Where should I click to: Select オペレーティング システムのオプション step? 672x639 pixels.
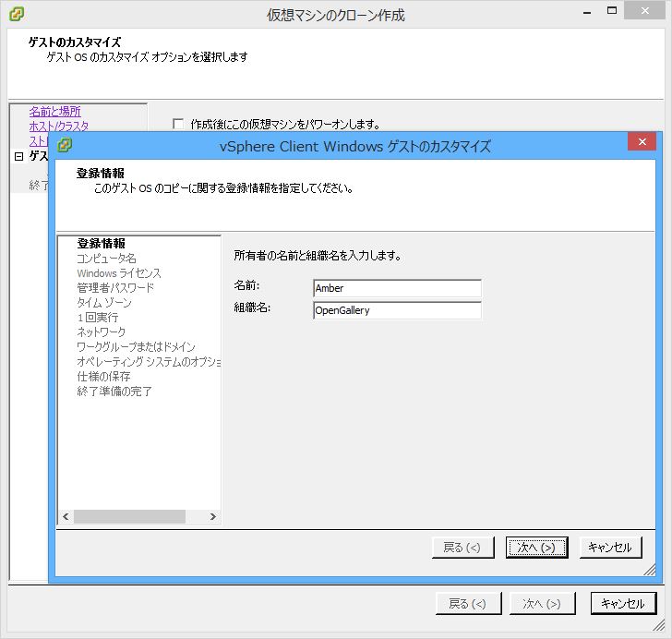tap(149, 362)
